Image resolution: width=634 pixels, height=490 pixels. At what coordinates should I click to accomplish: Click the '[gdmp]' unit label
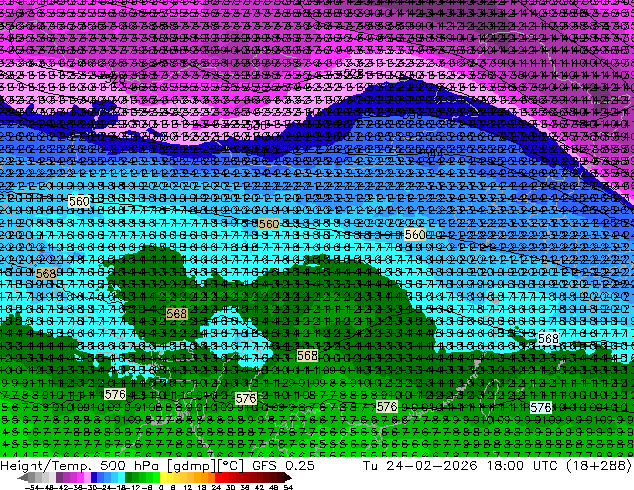point(192,466)
